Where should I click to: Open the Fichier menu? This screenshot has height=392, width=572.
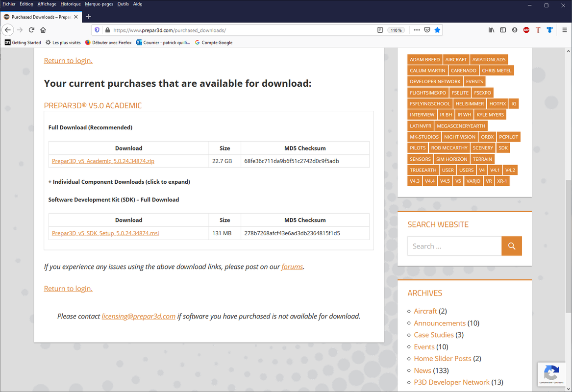click(x=9, y=4)
